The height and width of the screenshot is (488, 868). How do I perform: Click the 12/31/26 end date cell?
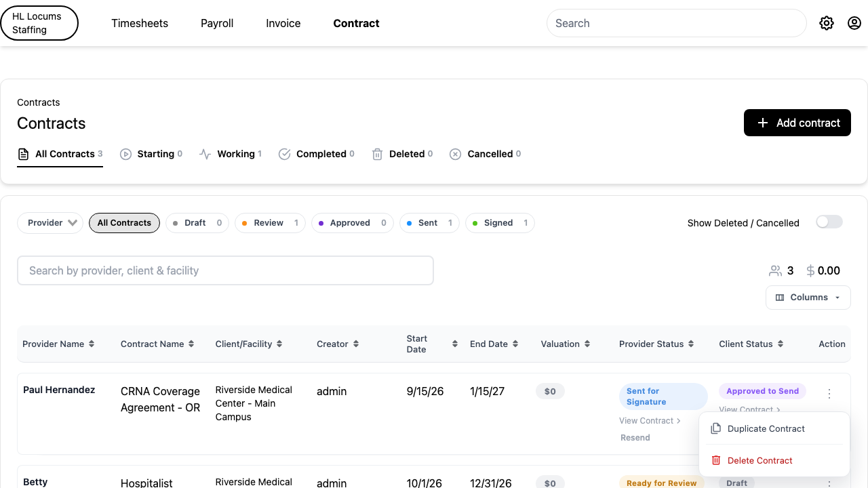[491, 483]
